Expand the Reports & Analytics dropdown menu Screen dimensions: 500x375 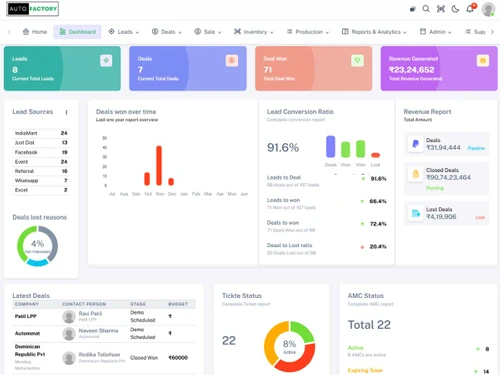point(374,32)
